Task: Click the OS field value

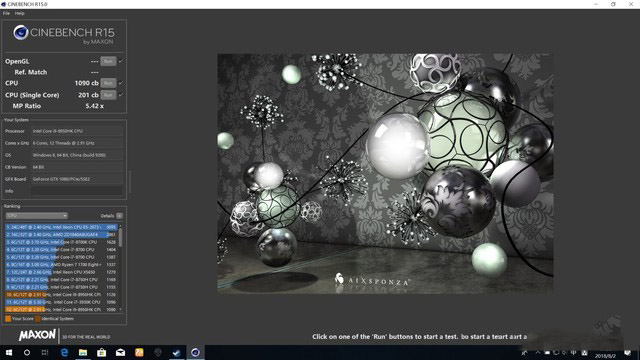Action: (x=77, y=155)
